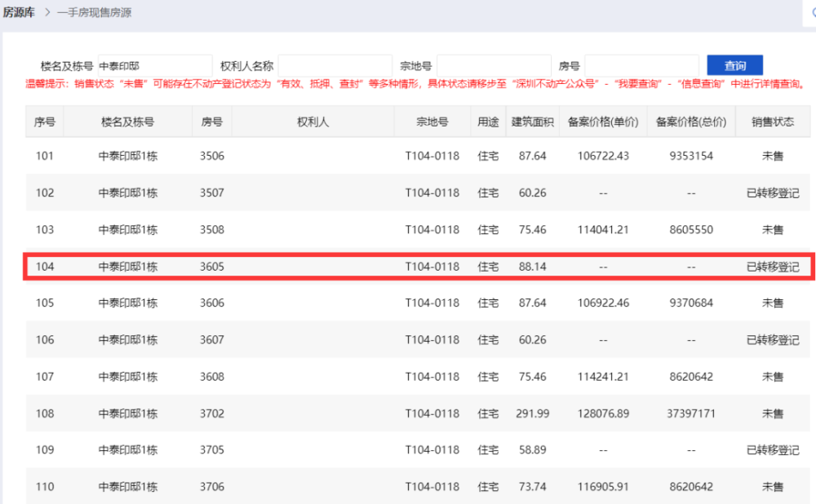The width and height of the screenshot is (816, 504).
Task: Click the 序号 column header
Action: (x=45, y=122)
